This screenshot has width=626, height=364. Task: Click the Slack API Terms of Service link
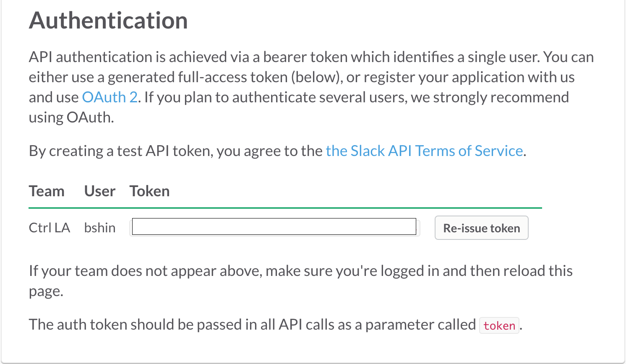coord(424,151)
